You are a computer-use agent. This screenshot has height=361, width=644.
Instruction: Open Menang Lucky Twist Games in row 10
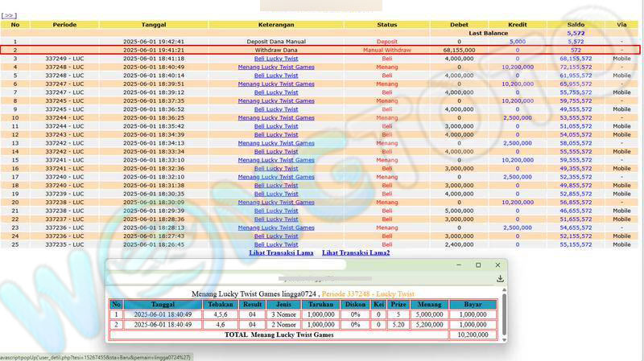[276, 117]
